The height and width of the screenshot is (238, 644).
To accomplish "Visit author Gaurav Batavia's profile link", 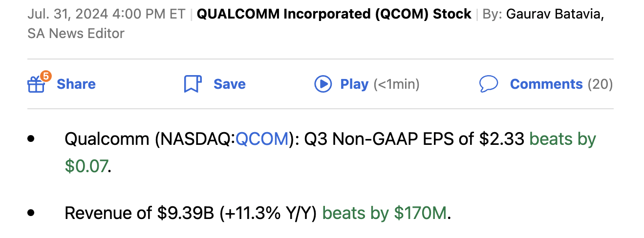I will click(x=555, y=14).
